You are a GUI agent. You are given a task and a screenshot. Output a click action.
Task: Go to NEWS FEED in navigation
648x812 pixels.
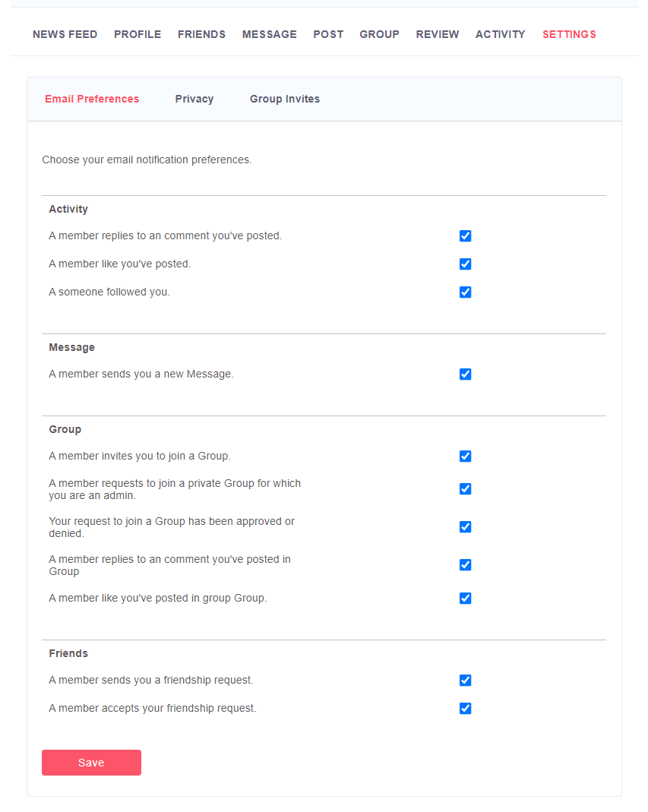coord(65,34)
